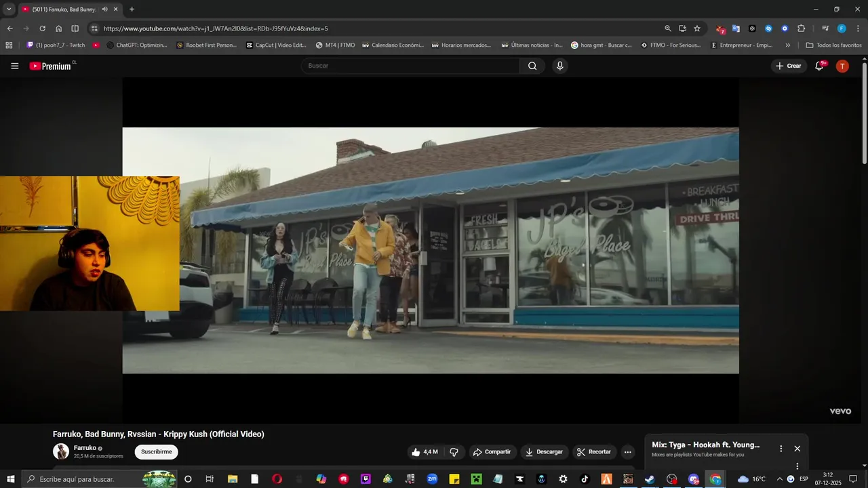Click Suscribirme to subscribe to Farruko

[x=156, y=452]
